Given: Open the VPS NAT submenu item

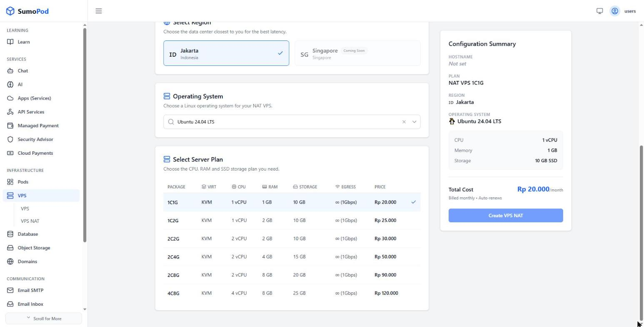Looking at the screenshot, I should (x=30, y=221).
